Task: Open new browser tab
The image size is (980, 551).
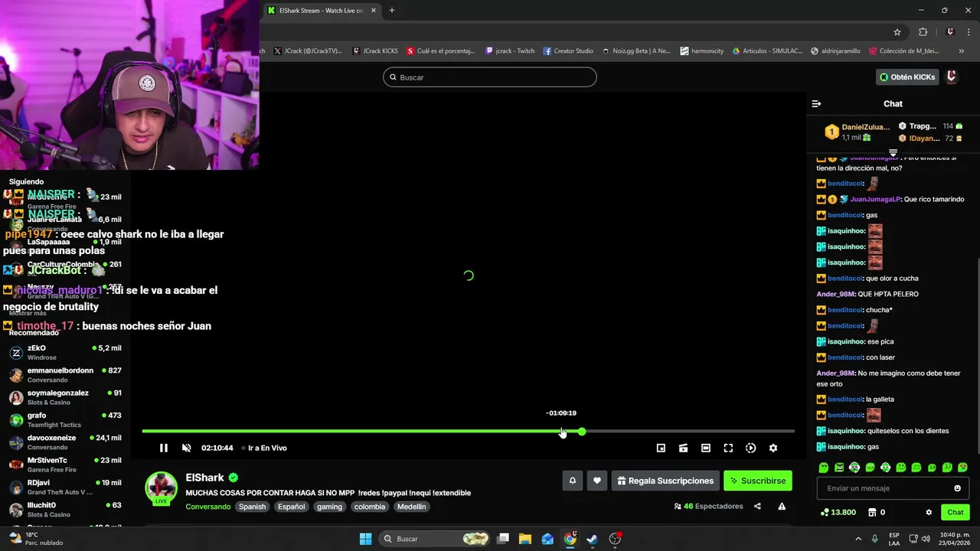Action: (392, 10)
